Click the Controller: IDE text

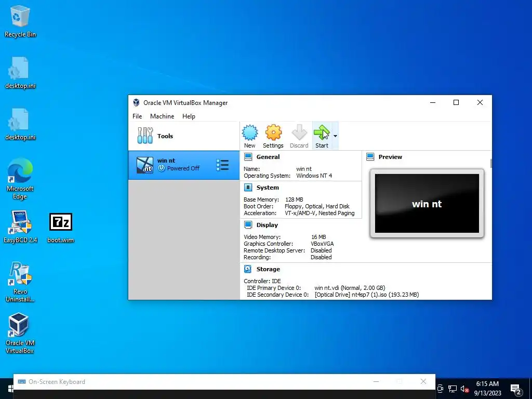coord(262,281)
